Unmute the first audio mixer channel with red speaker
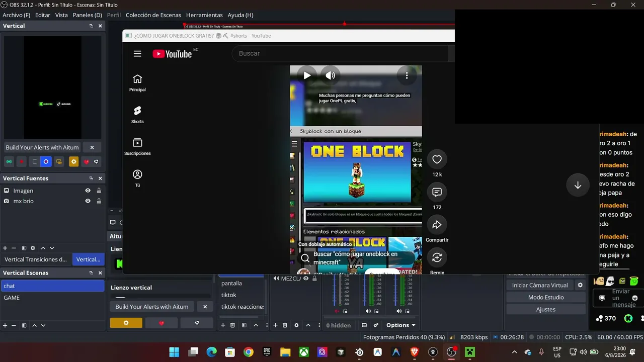The height and width of the screenshot is (362, 644). [x=337, y=311]
